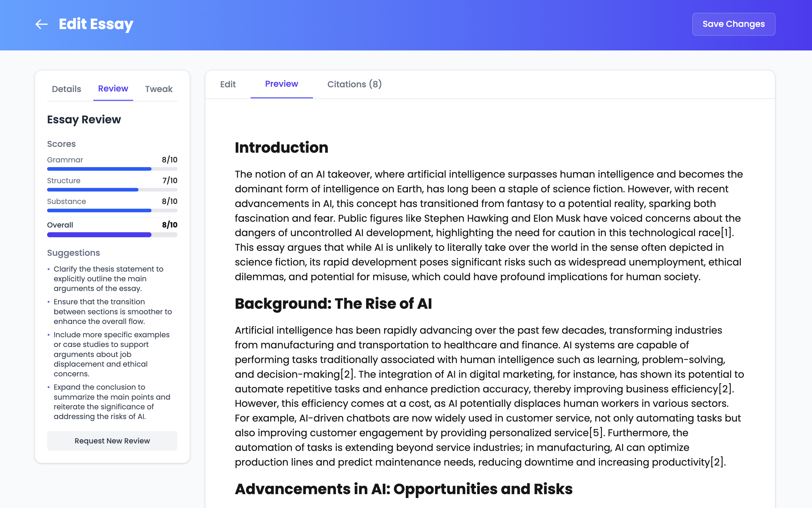Click the Grammar score progress bar

pos(112,169)
